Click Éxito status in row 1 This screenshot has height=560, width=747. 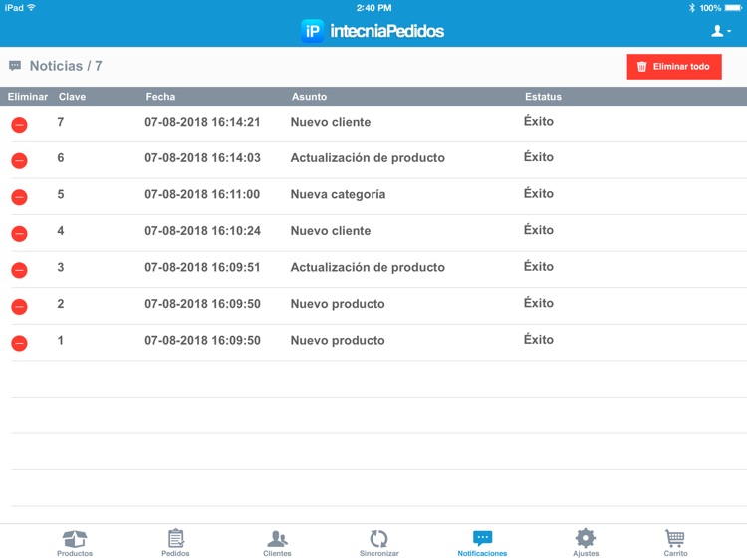coord(539,340)
